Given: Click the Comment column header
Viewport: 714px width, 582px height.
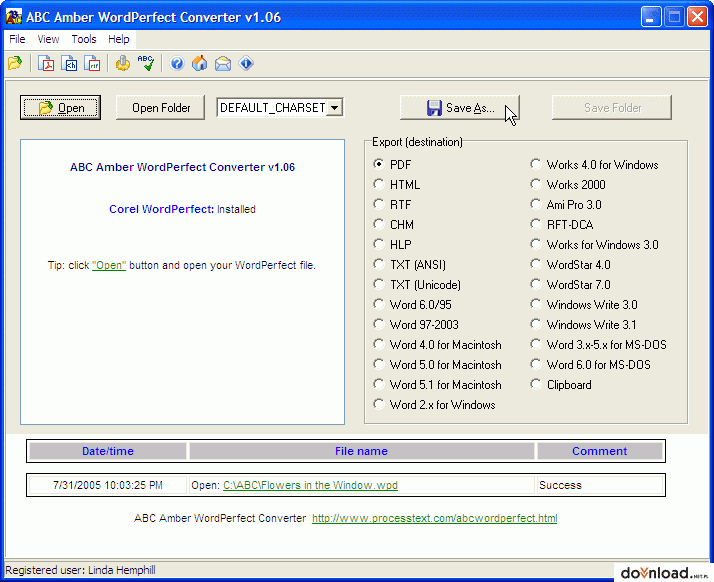Looking at the screenshot, I should click(600, 451).
